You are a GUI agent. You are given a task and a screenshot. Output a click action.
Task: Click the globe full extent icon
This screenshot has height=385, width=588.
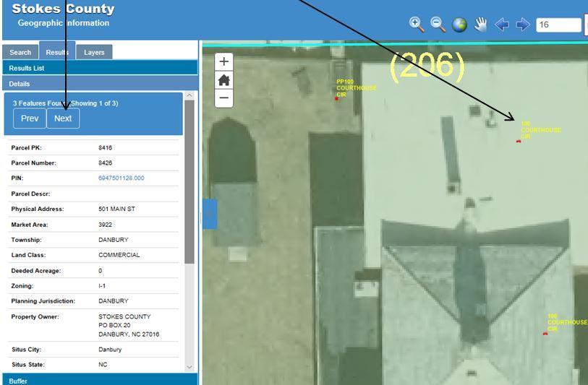point(459,25)
